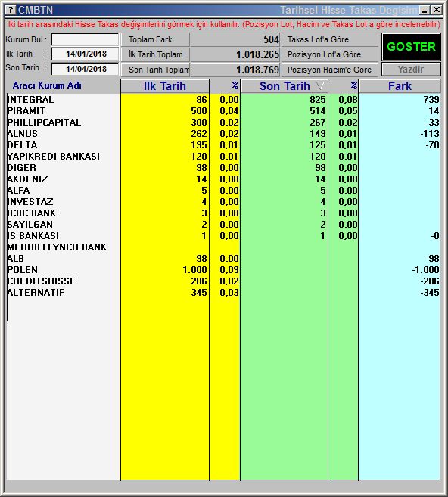Click INTEGRAL's Son Tarih percentage 0,08

tap(348, 100)
